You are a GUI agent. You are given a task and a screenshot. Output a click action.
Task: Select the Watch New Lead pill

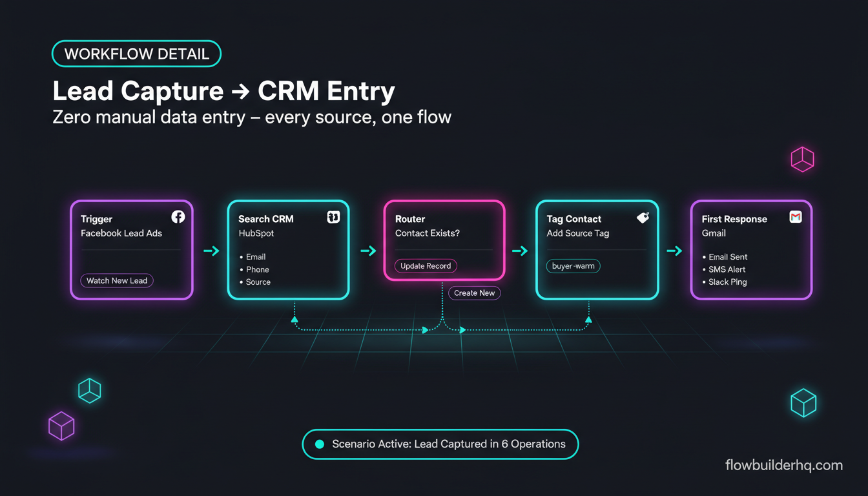pyautogui.click(x=117, y=281)
